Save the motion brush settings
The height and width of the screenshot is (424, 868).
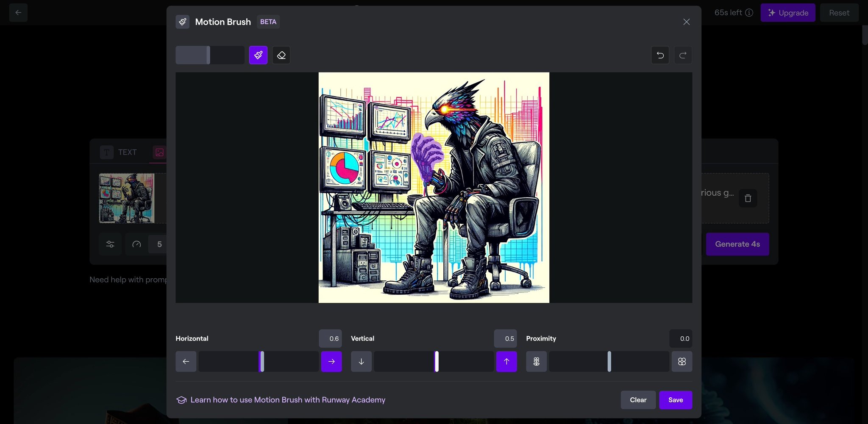pos(676,400)
